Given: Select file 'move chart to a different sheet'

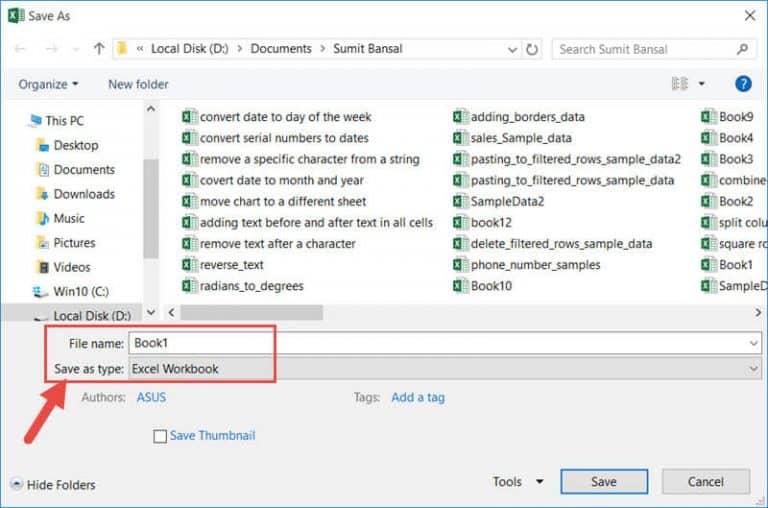Looking at the screenshot, I should click(x=274, y=201).
